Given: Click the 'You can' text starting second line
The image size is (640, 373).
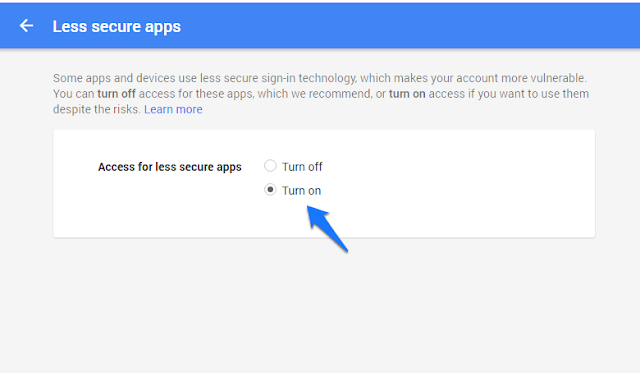Looking at the screenshot, I should [73, 94].
